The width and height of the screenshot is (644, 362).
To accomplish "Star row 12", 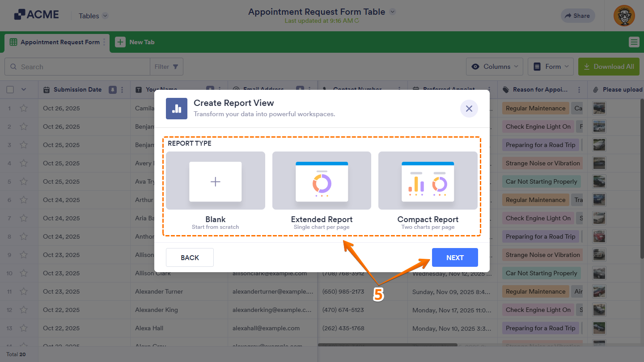I will click(24, 310).
